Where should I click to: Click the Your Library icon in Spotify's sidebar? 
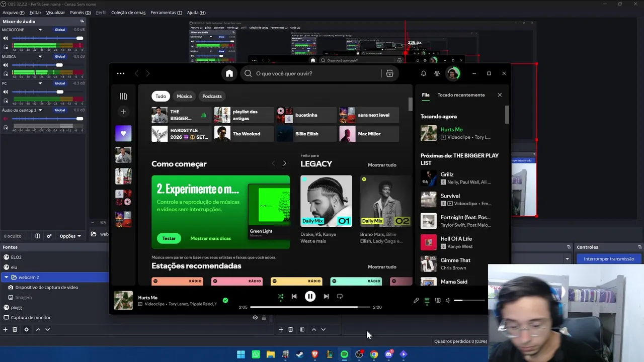pyautogui.click(x=123, y=96)
